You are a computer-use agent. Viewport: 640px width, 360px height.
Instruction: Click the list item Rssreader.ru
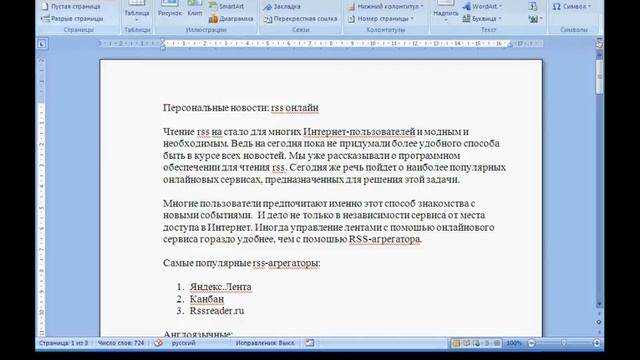tap(217, 311)
